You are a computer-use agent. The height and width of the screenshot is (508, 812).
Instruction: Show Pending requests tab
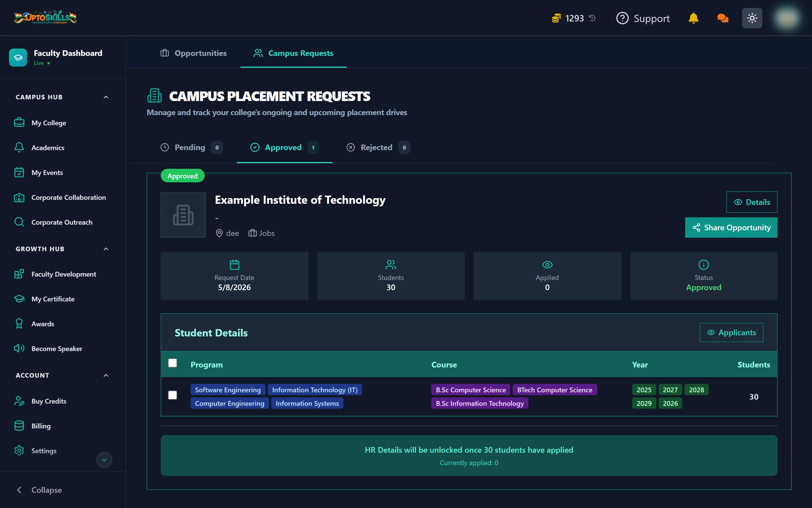192,148
